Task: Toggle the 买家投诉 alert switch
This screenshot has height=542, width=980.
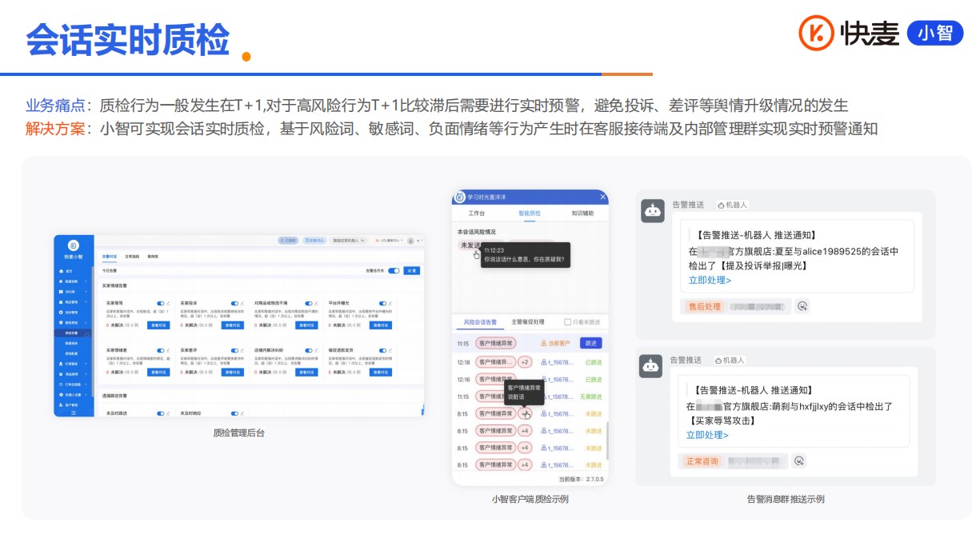Action: pos(234,303)
